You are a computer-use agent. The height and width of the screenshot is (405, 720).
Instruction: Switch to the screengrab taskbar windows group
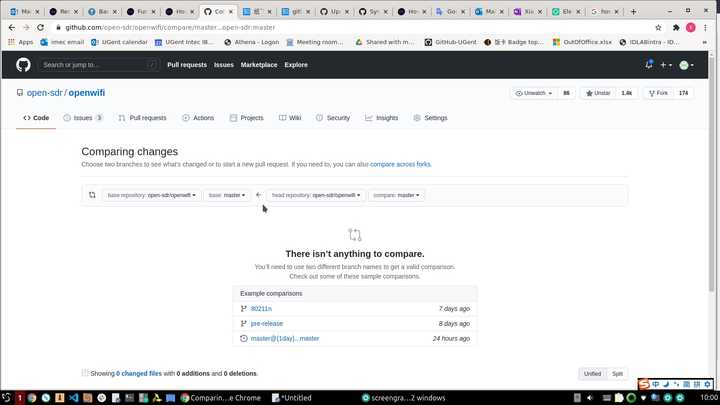(403, 398)
